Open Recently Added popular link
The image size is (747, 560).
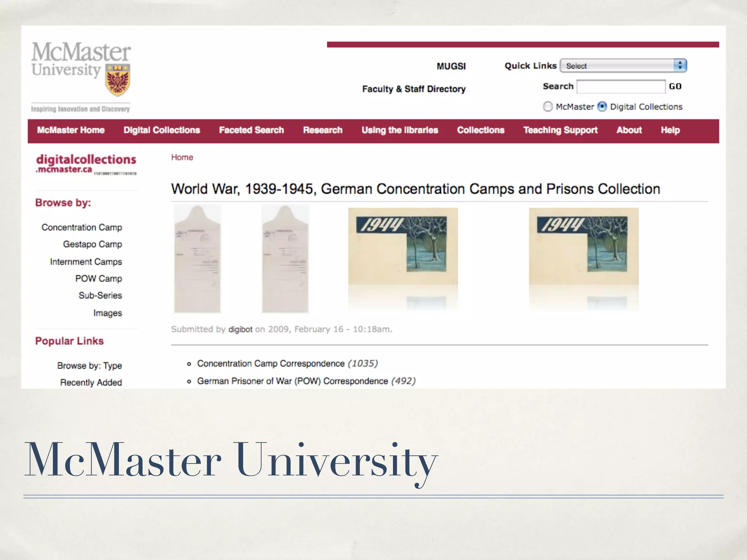91,382
